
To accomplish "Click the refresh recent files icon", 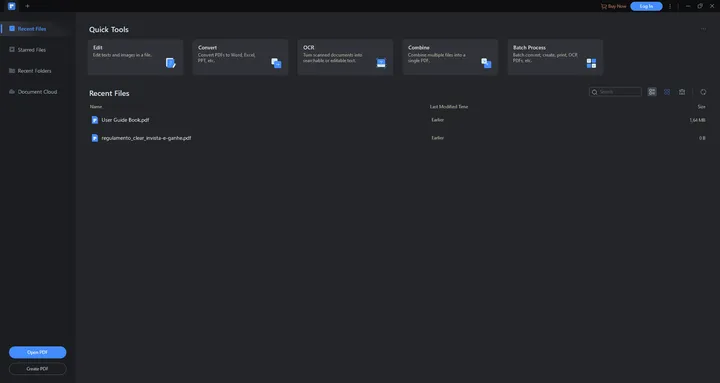I will pos(703,92).
